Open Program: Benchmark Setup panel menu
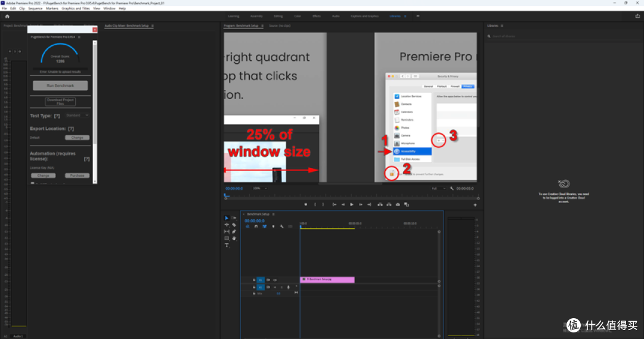 click(262, 26)
